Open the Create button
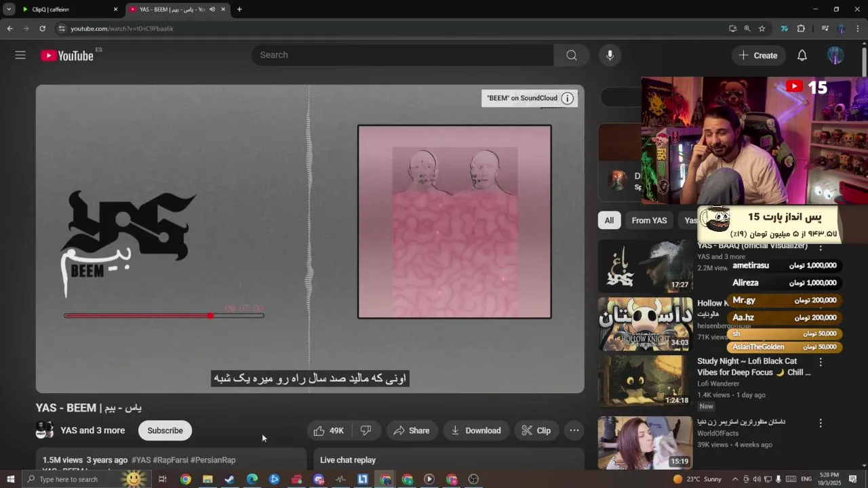 [x=758, y=56]
